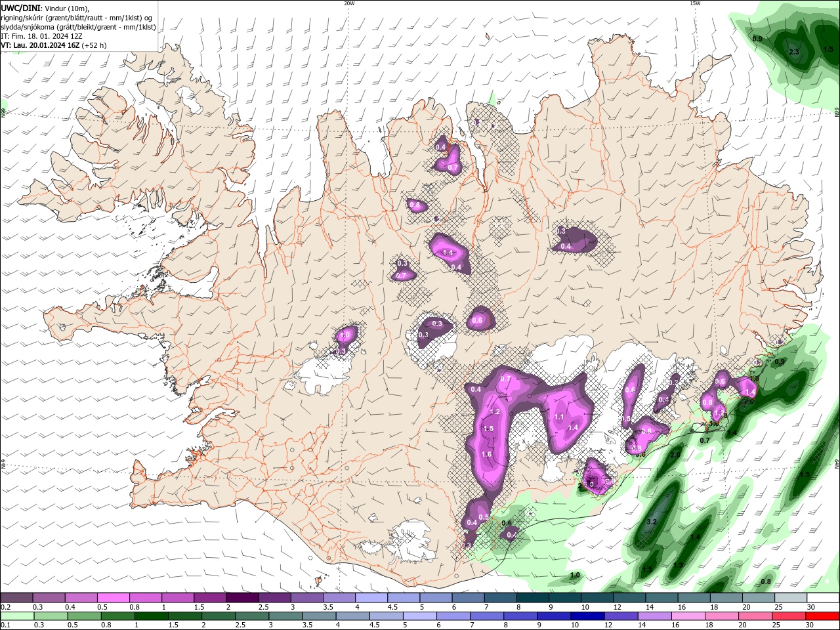Screen dimensions: 840x630
Task: Click the UWC/DINI title text
Action: (21, 8)
